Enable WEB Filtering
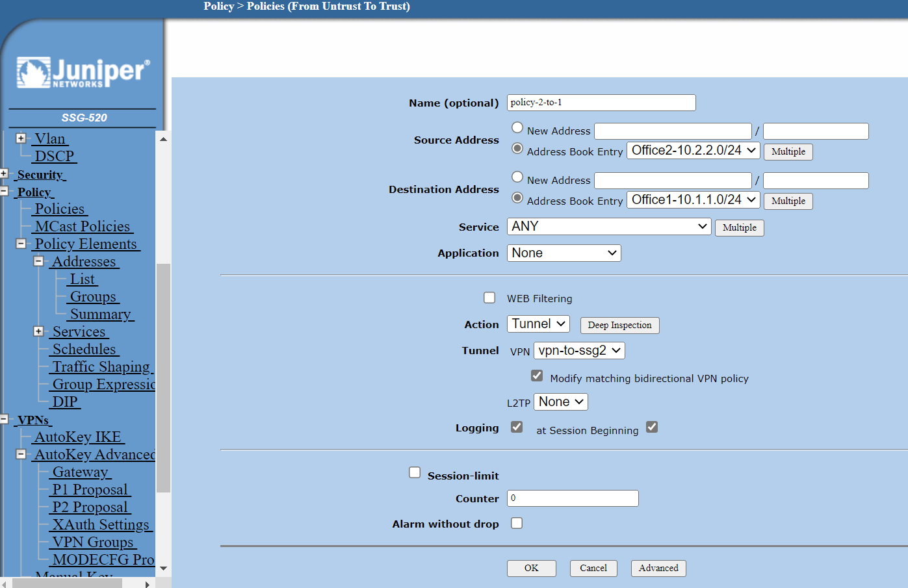 489,298
